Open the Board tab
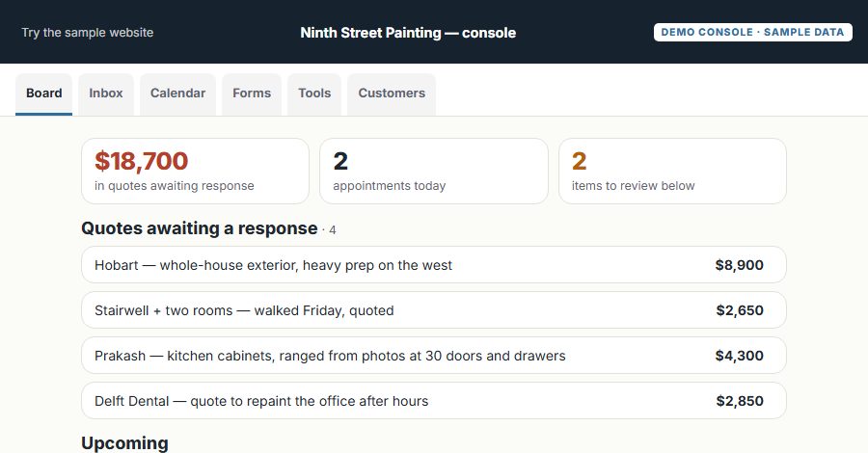This screenshot has width=868, height=453. click(43, 93)
